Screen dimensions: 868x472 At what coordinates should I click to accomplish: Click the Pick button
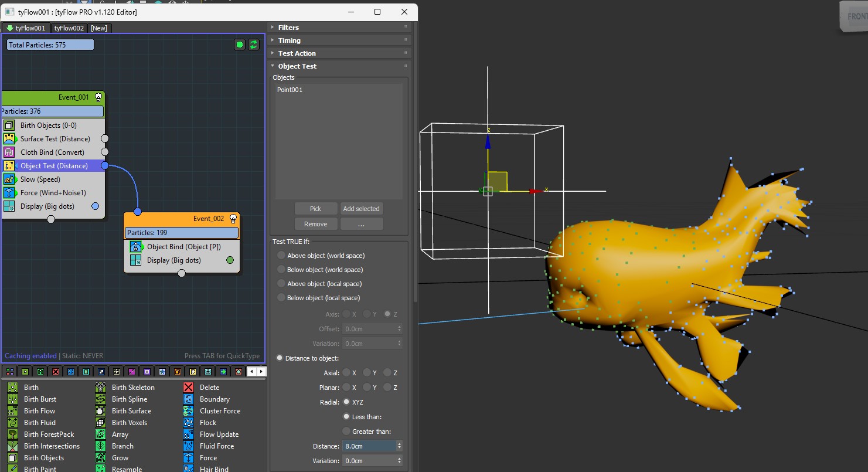point(315,209)
